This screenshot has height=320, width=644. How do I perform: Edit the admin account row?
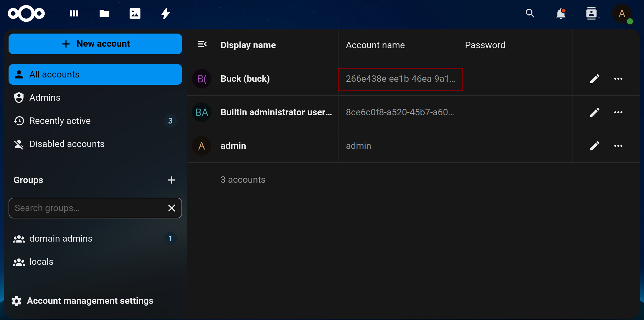tap(595, 146)
